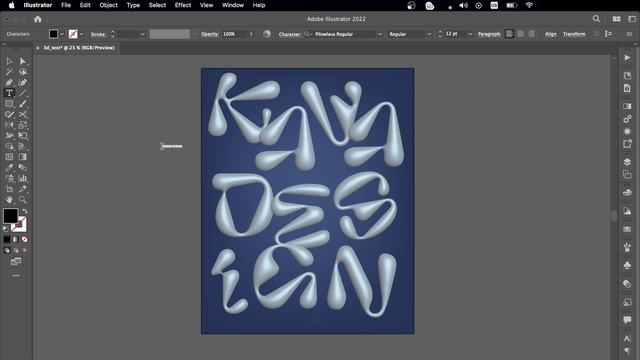
Task: Select the Warp tool
Action: (9, 136)
